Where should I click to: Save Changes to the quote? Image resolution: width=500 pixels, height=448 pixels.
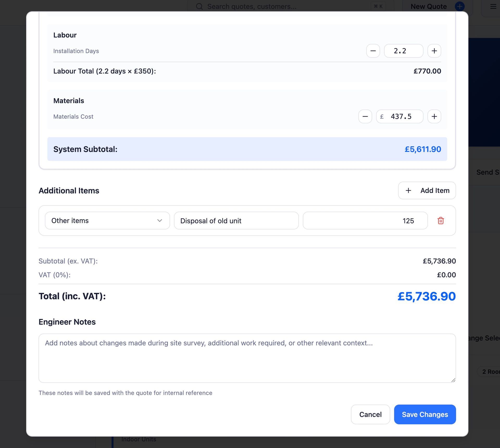425,414
